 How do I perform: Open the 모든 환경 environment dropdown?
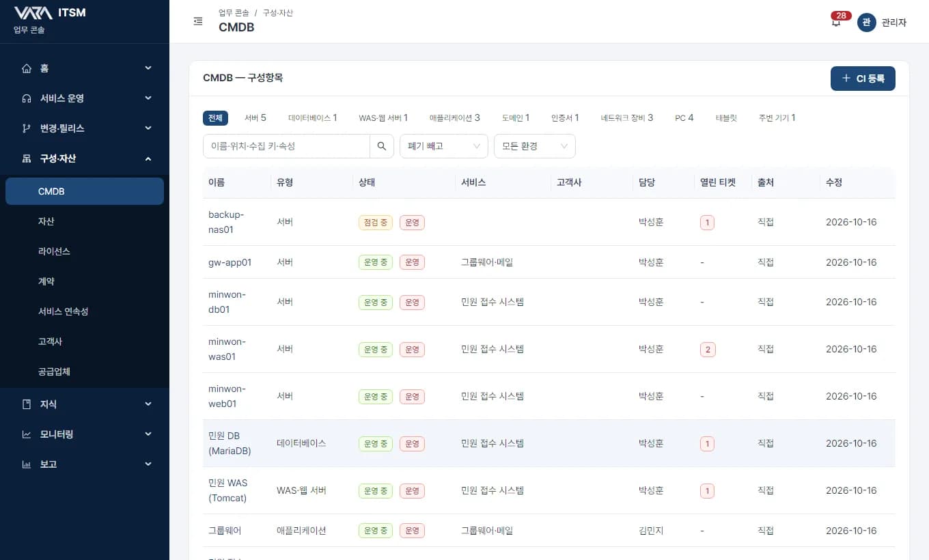(x=535, y=146)
